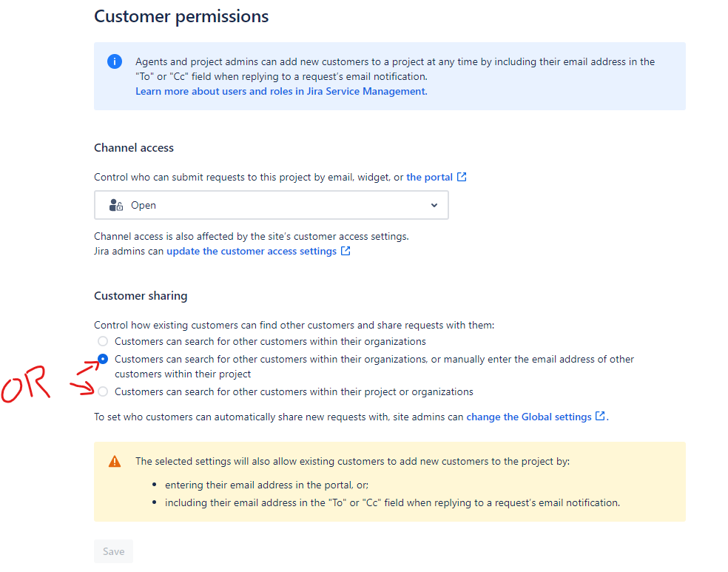Select 'Customers can search within their organizations' option
Viewport: 728px width, 572px height.
(x=102, y=341)
